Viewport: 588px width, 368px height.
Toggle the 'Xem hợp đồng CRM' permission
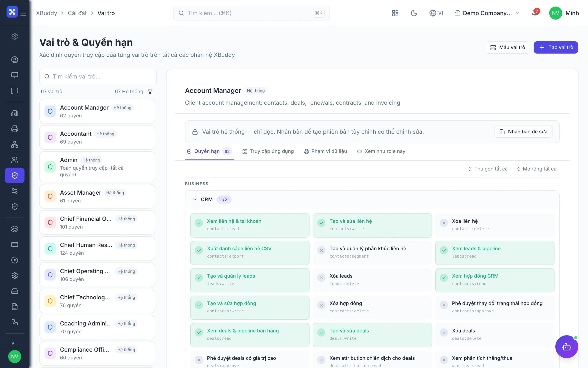[495, 280]
